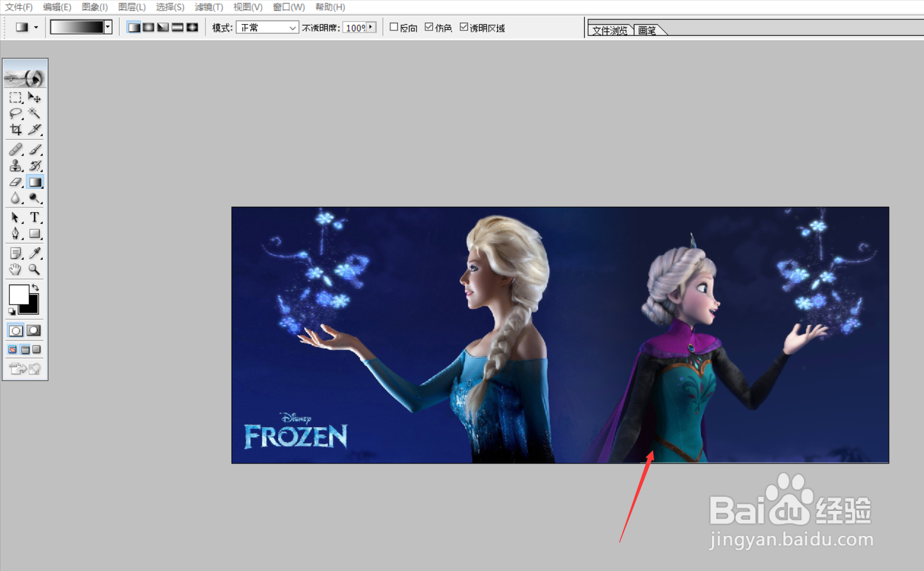Viewport: 924px width, 571px height.
Task: Select the Rectangle shape tool
Action: 34,234
